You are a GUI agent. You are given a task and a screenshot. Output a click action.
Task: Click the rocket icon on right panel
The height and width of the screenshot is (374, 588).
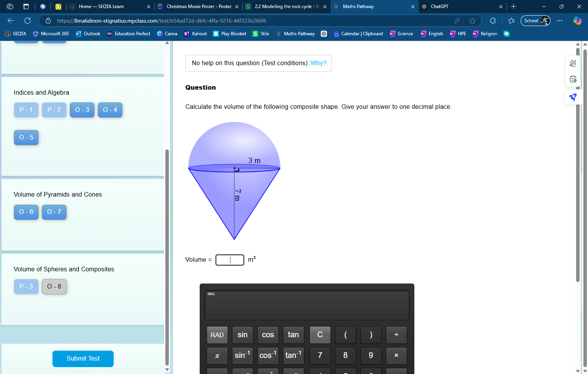point(573,97)
